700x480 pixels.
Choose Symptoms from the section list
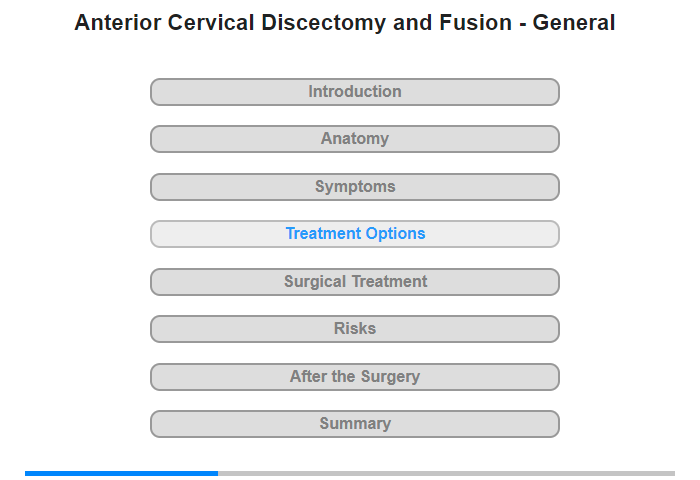pos(354,187)
